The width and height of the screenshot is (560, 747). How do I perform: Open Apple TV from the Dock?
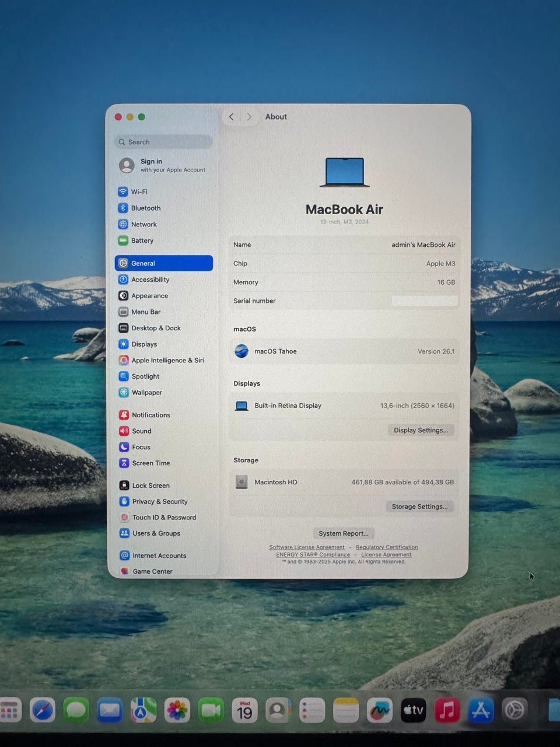(x=414, y=711)
